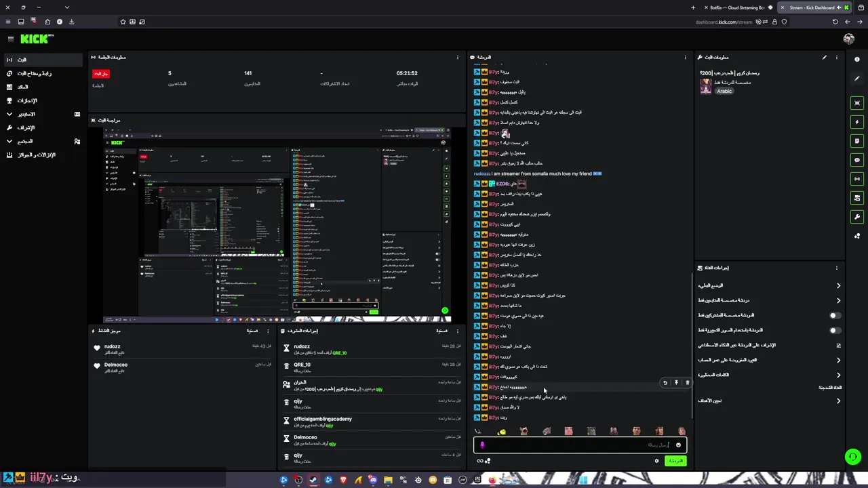Expand the Studio section in the sidebar

pos(42,114)
